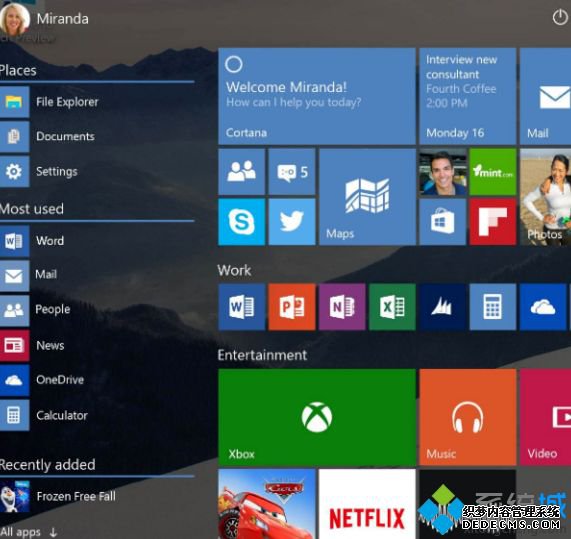Screen dimensions: 571x539
Task: Open the Music tile
Action: tap(468, 417)
